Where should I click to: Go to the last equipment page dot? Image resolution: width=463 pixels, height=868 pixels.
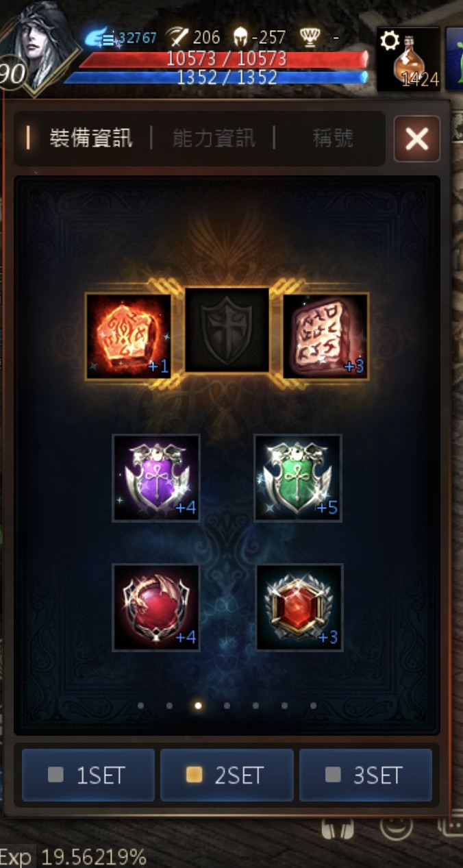click(x=313, y=706)
